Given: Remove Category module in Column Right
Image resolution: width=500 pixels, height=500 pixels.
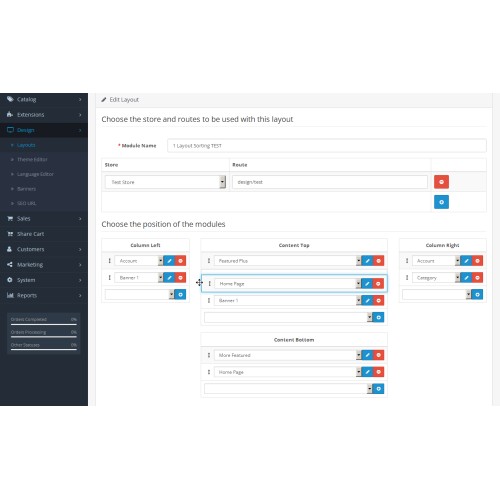Looking at the screenshot, I should pyautogui.click(x=477, y=277).
